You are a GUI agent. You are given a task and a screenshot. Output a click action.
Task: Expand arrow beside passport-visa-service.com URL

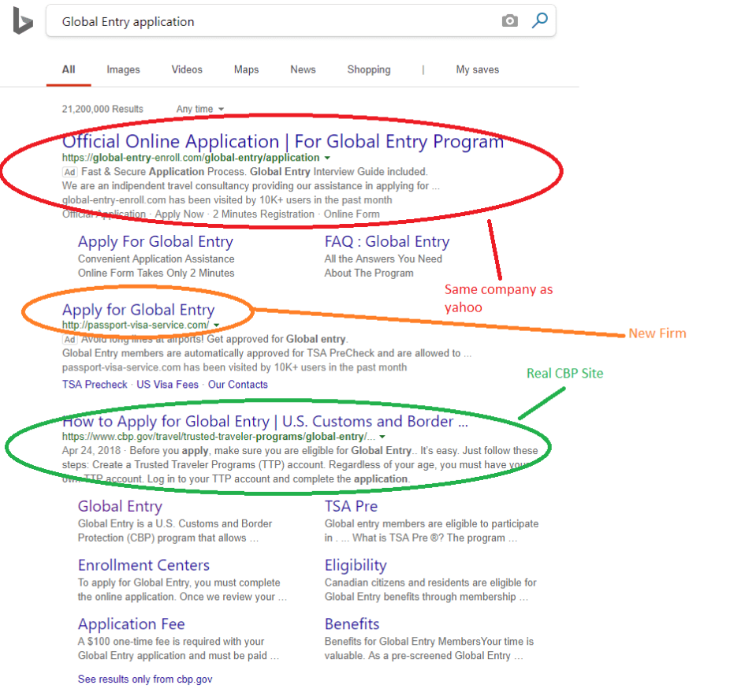tap(217, 326)
